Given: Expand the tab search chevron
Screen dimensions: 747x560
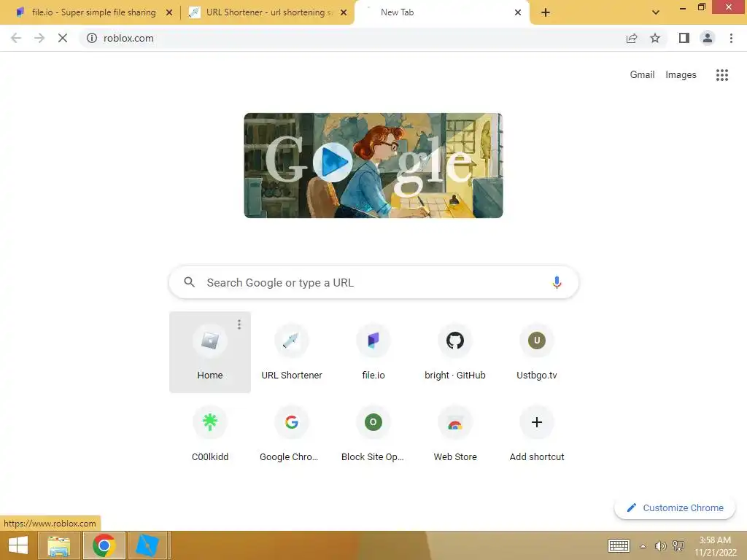Looking at the screenshot, I should pos(656,12).
